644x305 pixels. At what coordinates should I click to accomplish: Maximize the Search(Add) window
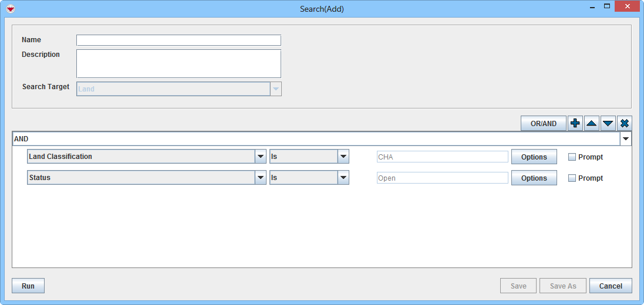pyautogui.click(x=607, y=6)
